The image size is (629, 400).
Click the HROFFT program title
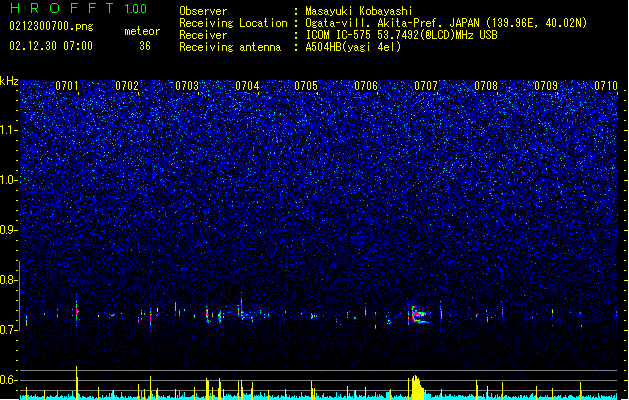pos(63,8)
